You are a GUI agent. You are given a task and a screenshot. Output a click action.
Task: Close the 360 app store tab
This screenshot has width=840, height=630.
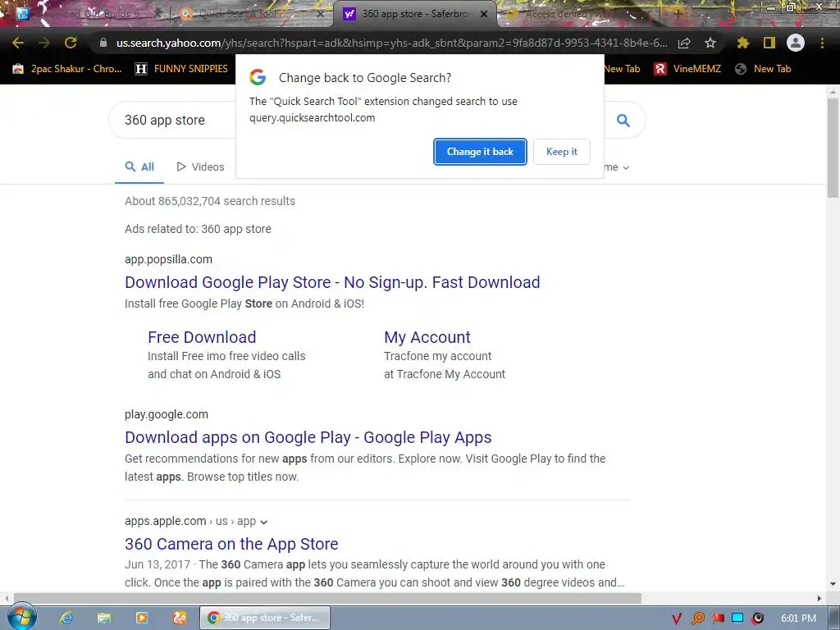[x=484, y=14]
